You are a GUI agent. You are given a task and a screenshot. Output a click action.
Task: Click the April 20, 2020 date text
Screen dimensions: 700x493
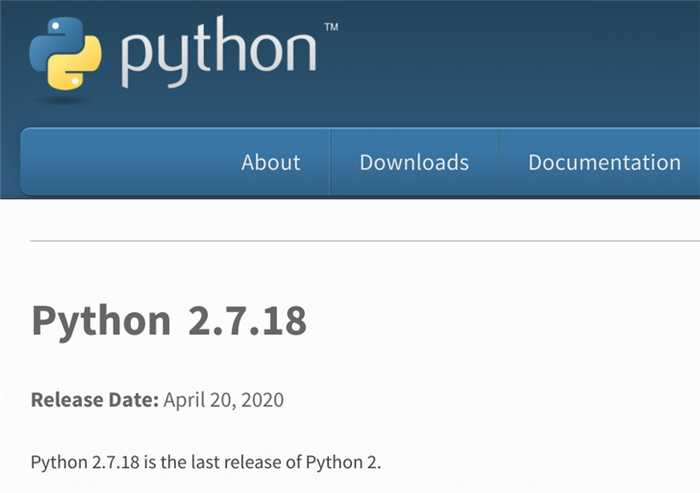click(x=223, y=400)
